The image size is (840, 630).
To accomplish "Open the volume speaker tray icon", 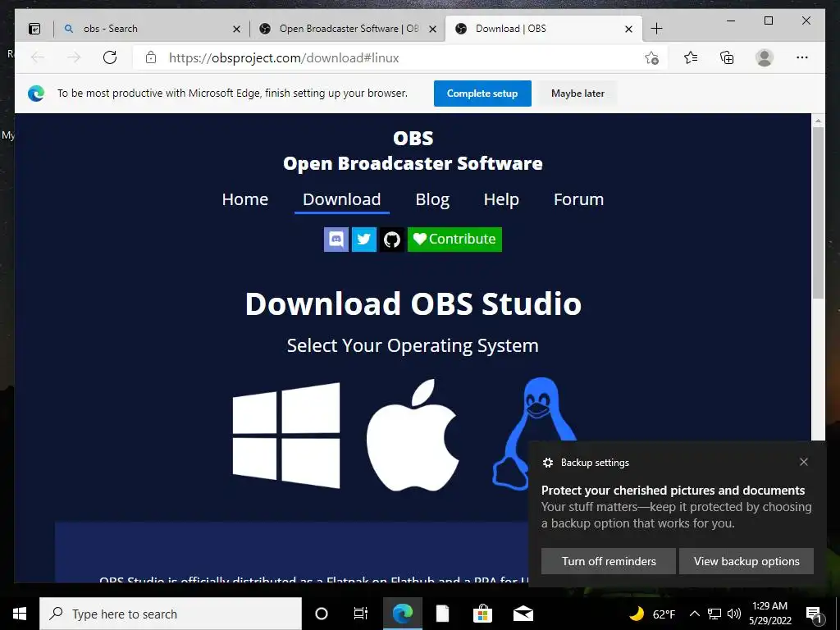I will (x=734, y=614).
